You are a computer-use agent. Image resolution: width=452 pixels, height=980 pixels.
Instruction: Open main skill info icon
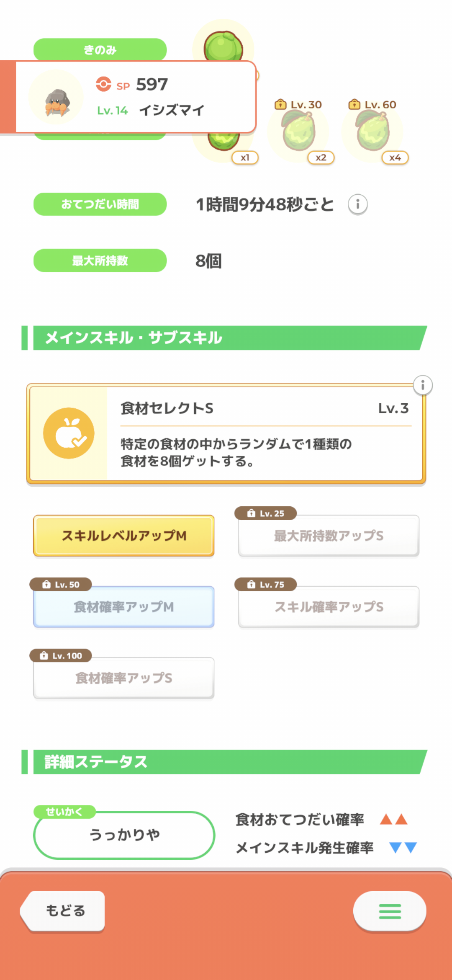(423, 385)
